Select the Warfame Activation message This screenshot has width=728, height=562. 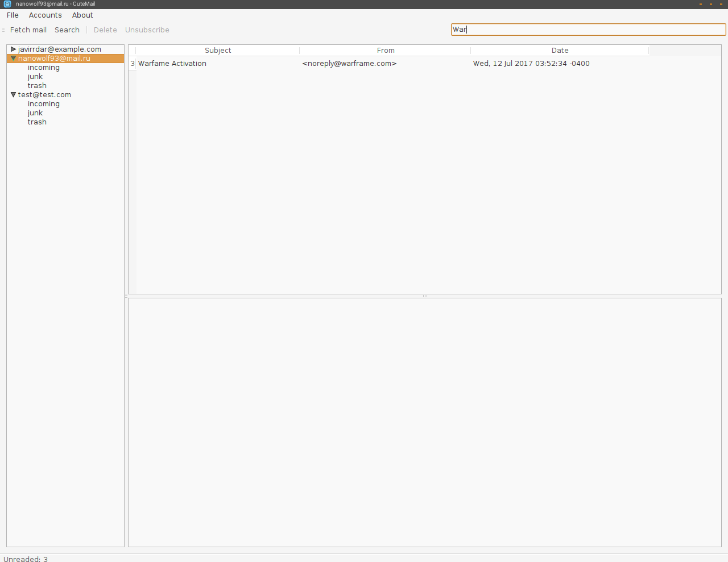pos(172,64)
